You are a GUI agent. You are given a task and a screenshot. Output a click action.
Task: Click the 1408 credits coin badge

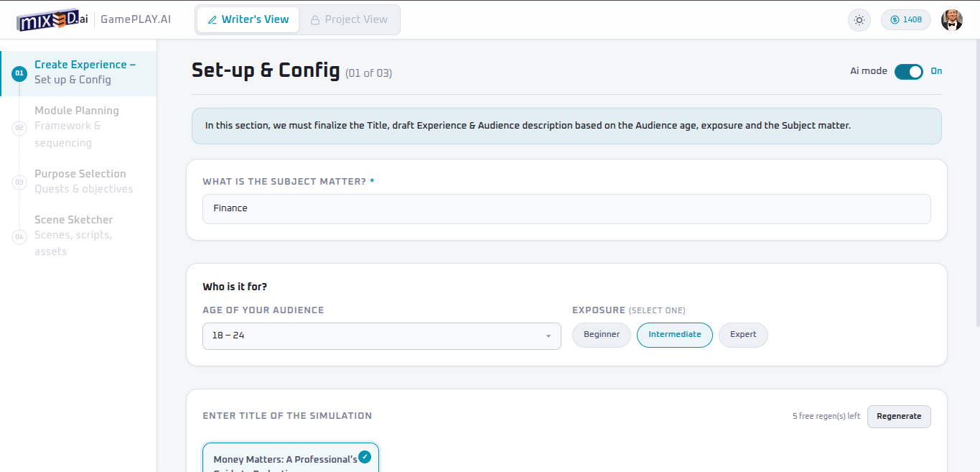click(905, 20)
